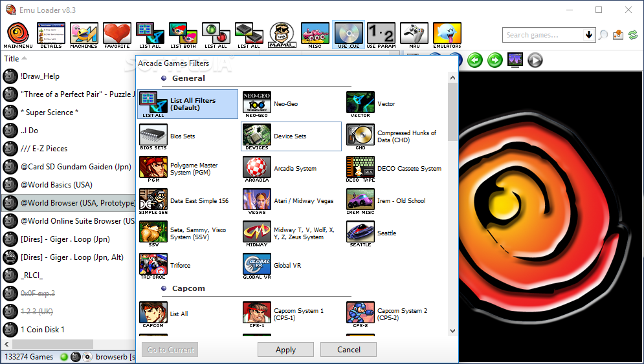The width and height of the screenshot is (644, 364).
Task: Open the Main Menu toolbar icon
Action: [18, 36]
